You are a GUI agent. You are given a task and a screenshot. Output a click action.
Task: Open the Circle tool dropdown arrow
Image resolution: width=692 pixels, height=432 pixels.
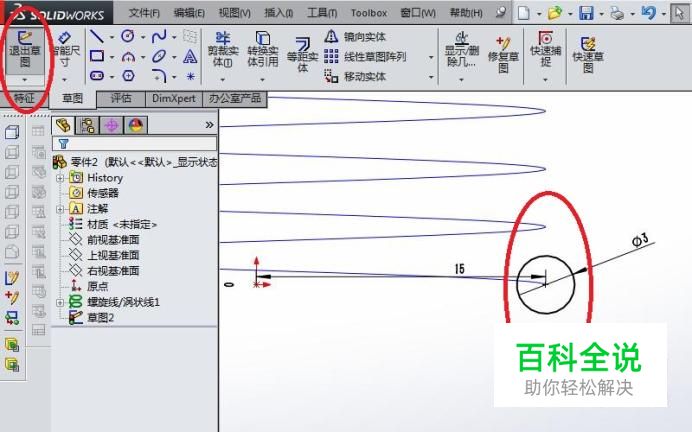click(143, 38)
